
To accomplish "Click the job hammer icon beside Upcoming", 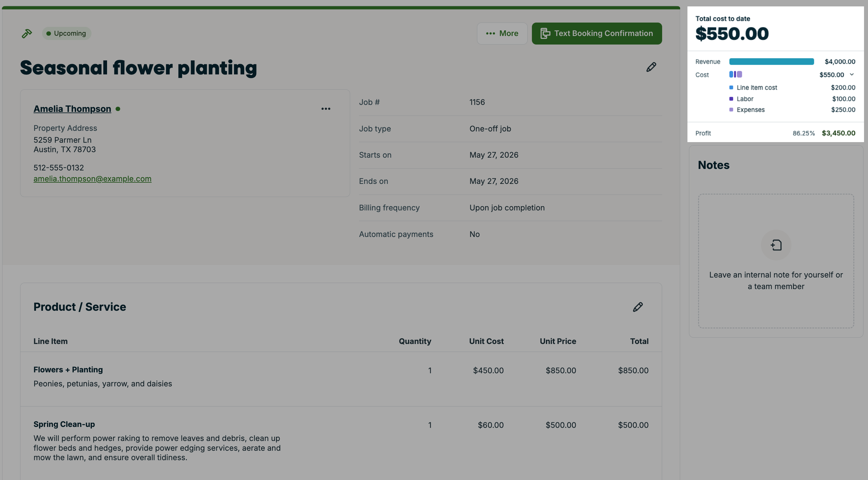I will pos(27,33).
